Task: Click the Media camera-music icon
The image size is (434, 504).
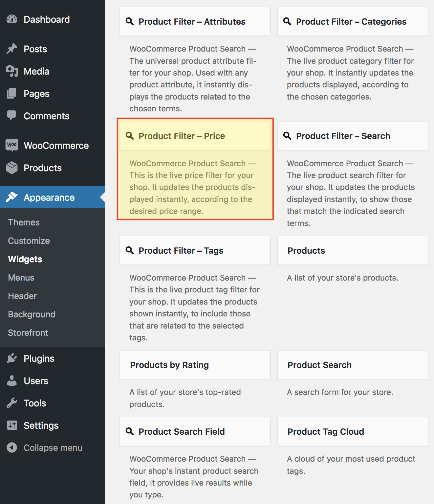Action: [12, 71]
